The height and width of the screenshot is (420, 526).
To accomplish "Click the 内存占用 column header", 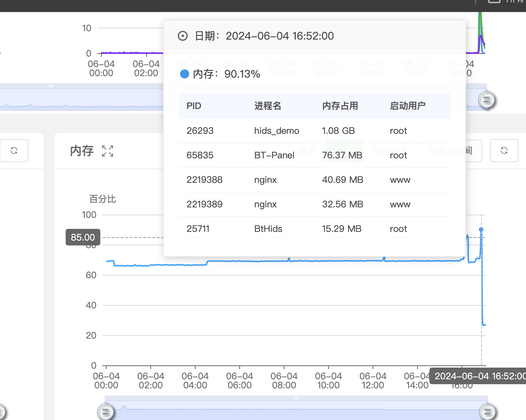I will click(340, 106).
